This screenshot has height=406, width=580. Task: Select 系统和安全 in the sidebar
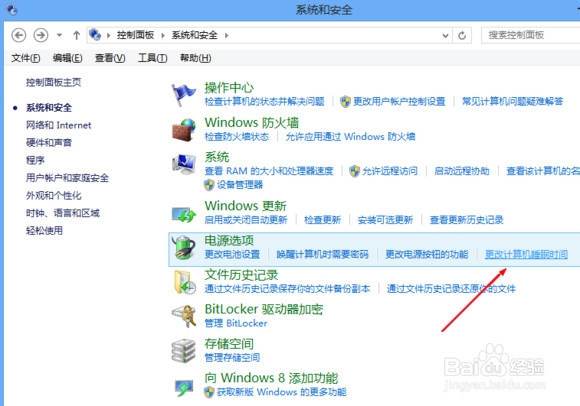coord(49,108)
